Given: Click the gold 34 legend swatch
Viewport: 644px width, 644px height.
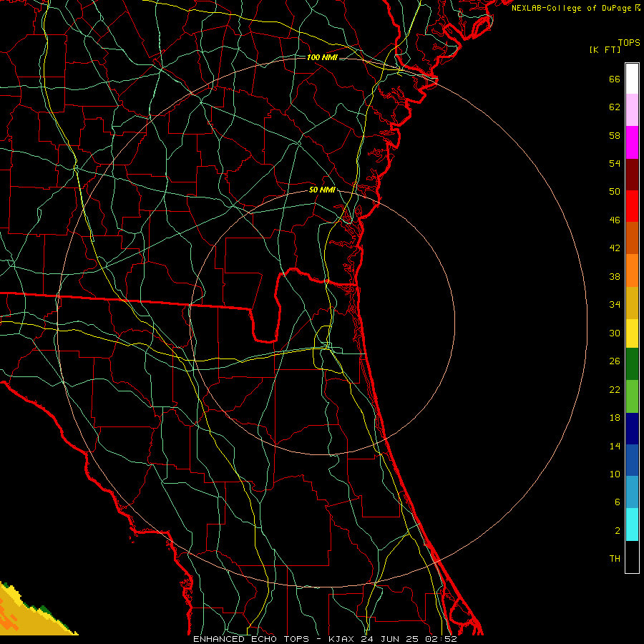Looking at the screenshot, I should click(632, 303).
